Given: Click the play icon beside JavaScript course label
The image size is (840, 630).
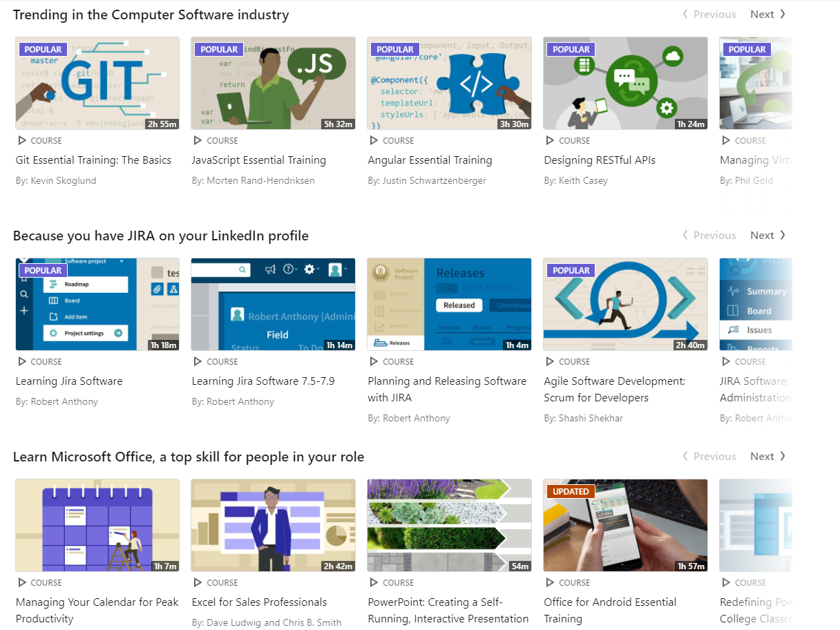Looking at the screenshot, I should point(198,140).
